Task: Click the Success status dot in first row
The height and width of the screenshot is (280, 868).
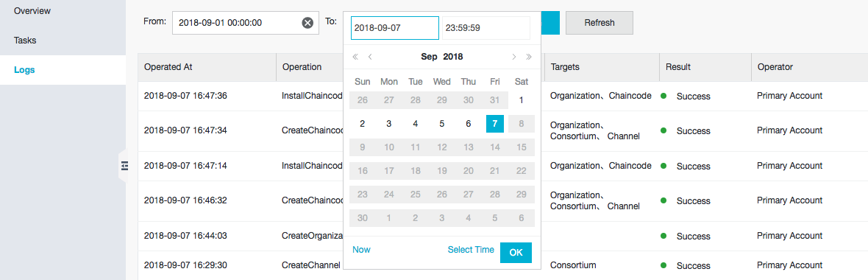Action: 664,96
